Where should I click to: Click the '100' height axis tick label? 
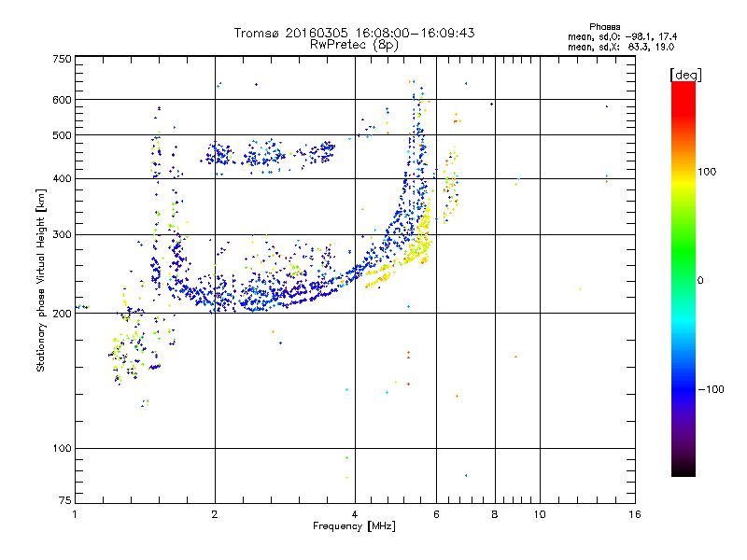pyautogui.click(x=62, y=449)
